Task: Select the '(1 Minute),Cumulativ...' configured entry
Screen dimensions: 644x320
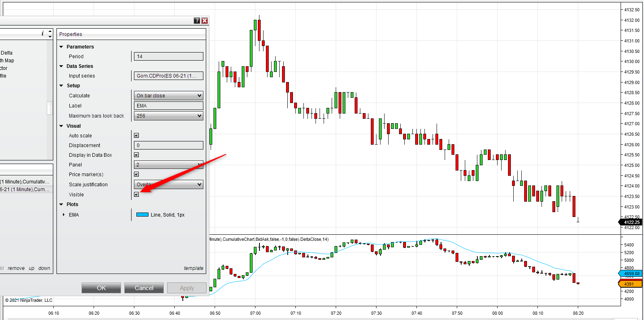Action: tap(25, 182)
